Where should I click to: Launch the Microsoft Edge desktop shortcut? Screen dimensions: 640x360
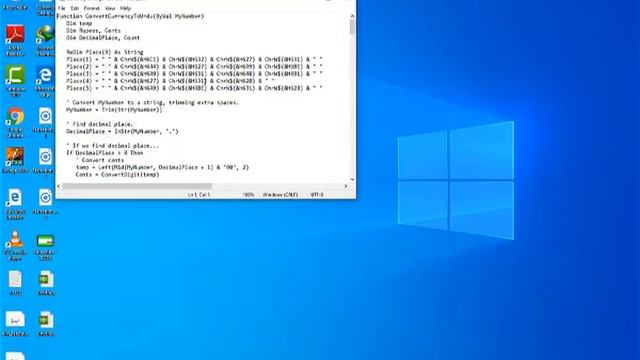(45, 80)
